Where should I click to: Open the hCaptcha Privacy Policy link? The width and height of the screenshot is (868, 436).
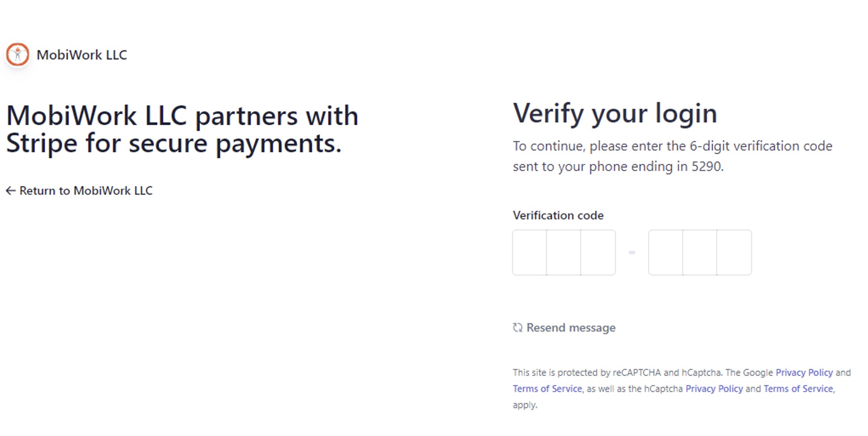pyautogui.click(x=714, y=389)
